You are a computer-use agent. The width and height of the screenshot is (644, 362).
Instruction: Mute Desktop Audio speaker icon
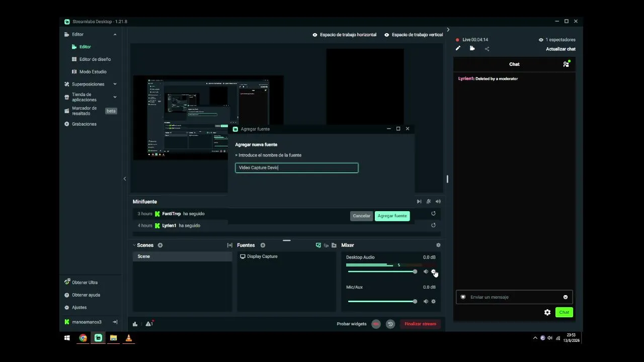426,271
